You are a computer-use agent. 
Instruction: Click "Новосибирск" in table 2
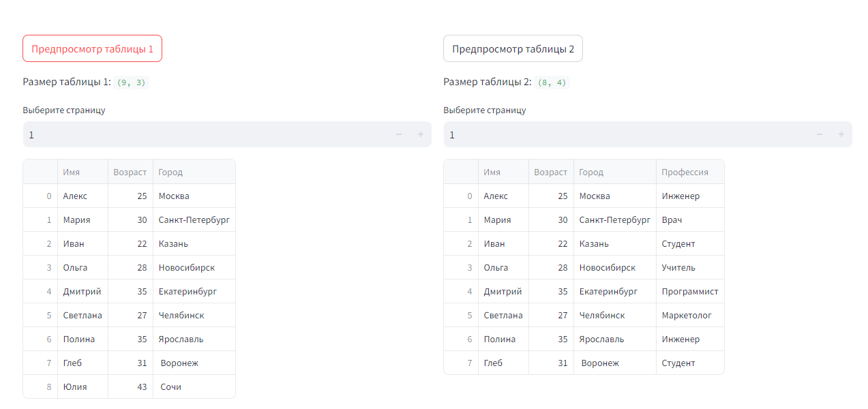pos(615,267)
